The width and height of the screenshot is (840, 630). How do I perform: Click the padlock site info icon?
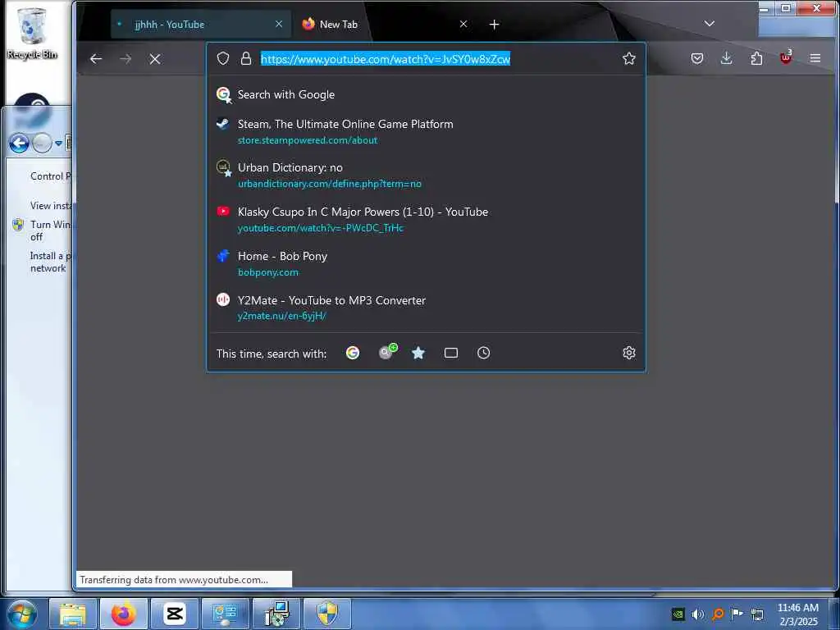click(x=246, y=58)
